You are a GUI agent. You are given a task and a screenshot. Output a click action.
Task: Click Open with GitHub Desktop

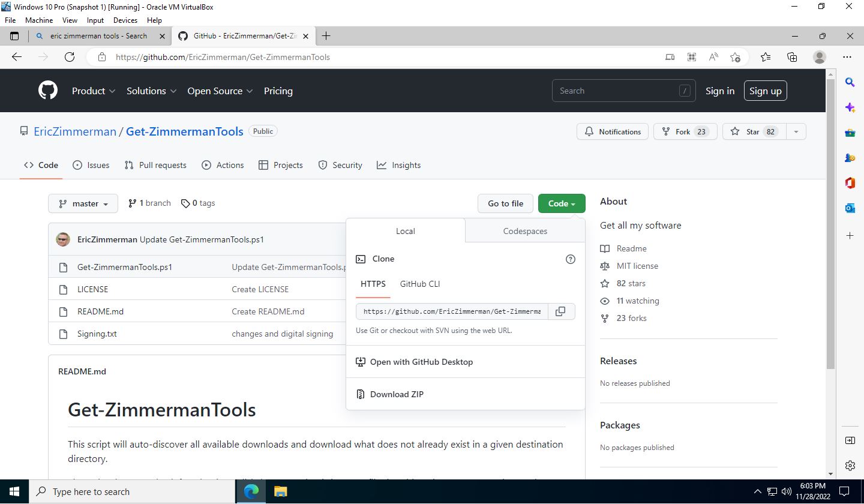tap(421, 362)
